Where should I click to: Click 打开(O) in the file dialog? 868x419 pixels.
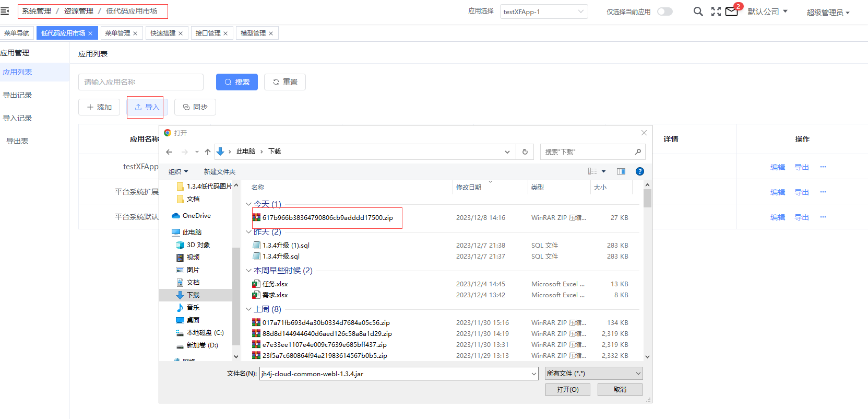click(568, 390)
